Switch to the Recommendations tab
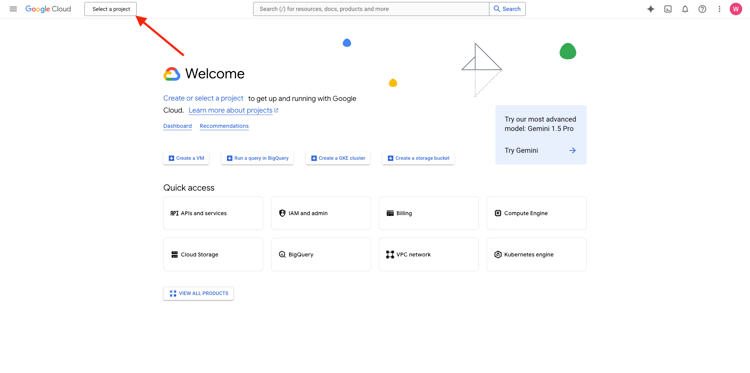Viewport: 750px width, 373px height. point(224,126)
